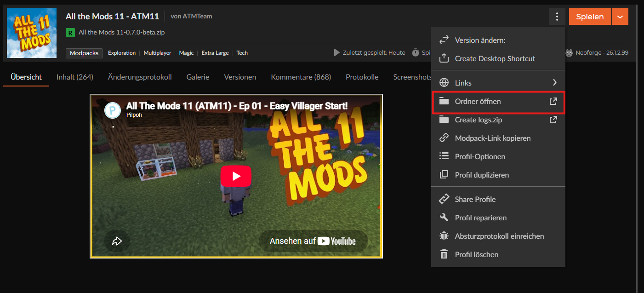Choose Ordner öffnen in the menu
The image size is (644, 293).
click(x=498, y=101)
